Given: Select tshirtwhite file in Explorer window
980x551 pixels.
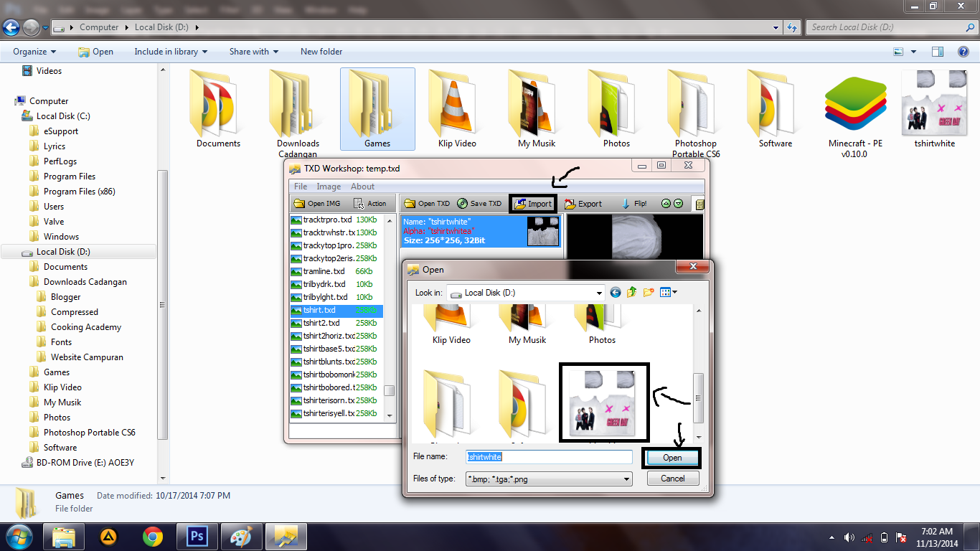Looking at the screenshot, I should click(935, 109).
